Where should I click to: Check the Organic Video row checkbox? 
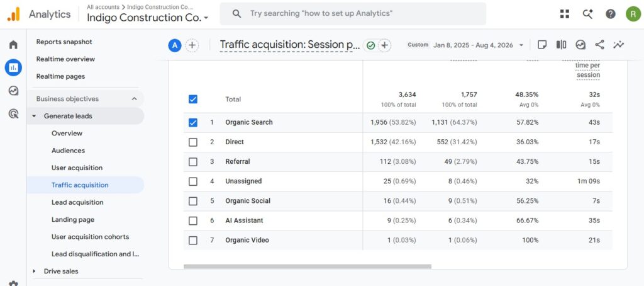192,240
